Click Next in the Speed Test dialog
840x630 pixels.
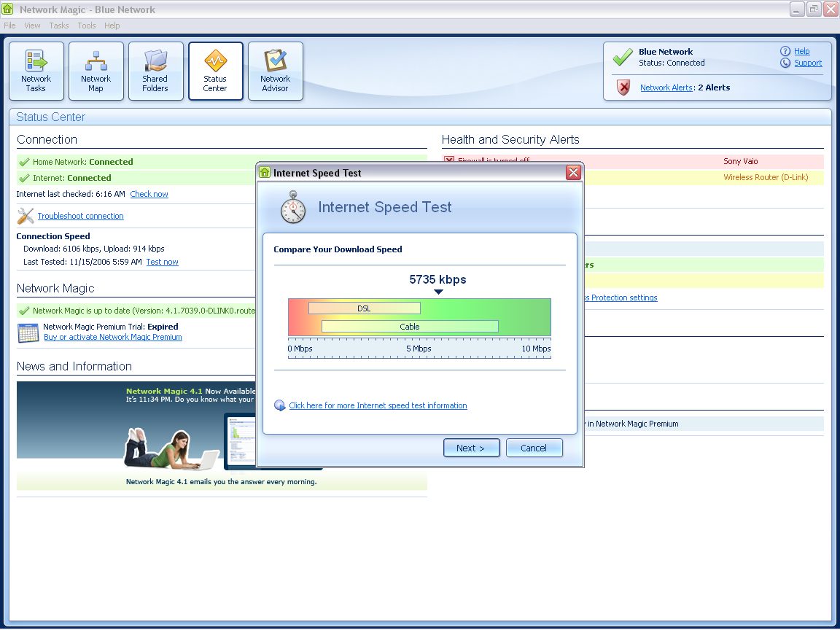click(472, 448)
